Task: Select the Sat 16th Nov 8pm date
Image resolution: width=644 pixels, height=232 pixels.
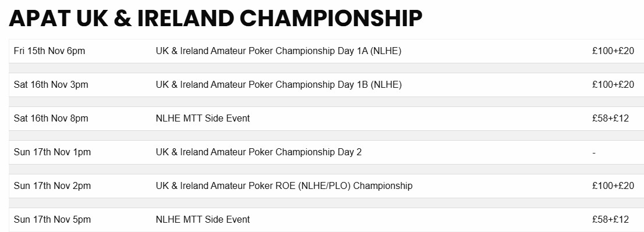Action: tap(51, 119)
